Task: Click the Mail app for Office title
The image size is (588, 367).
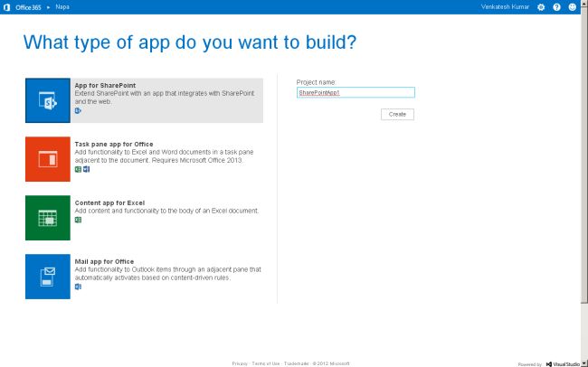Action: (104, 261)
